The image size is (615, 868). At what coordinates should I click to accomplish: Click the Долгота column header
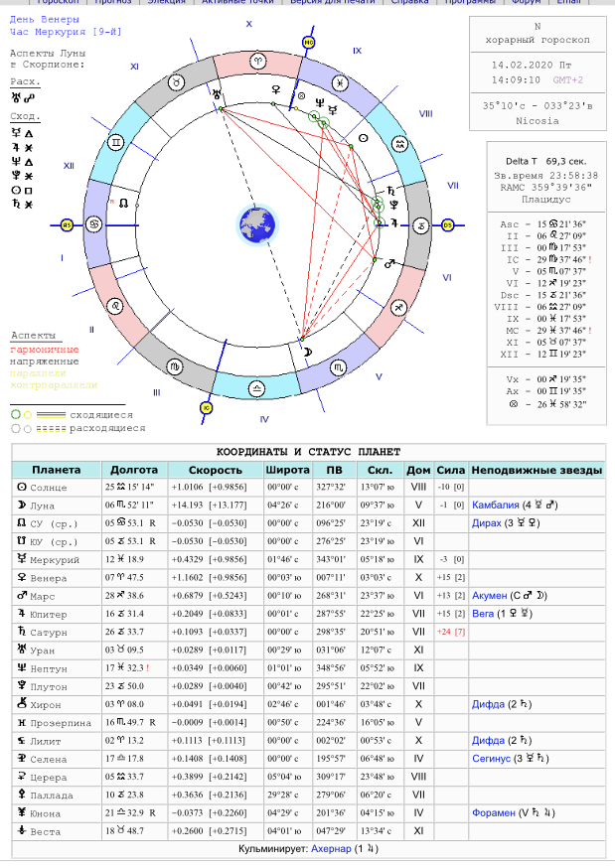(134, 470)
